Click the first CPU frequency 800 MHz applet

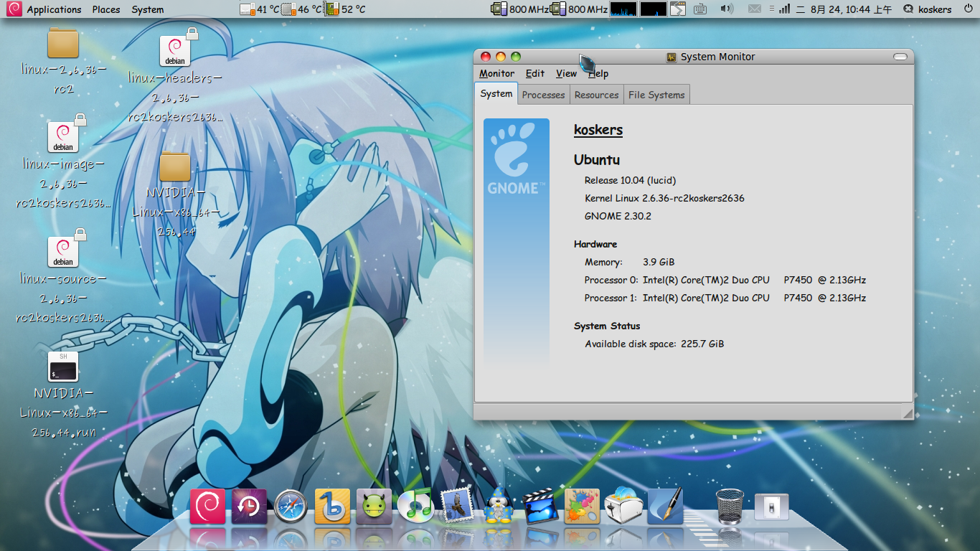point(519,9)
